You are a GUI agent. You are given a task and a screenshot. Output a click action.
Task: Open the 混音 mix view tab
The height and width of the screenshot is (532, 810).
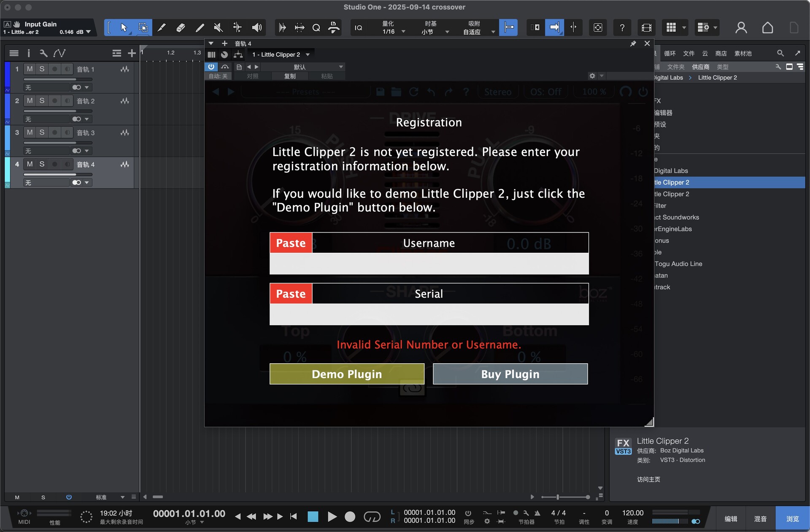(x=760, y=519)
